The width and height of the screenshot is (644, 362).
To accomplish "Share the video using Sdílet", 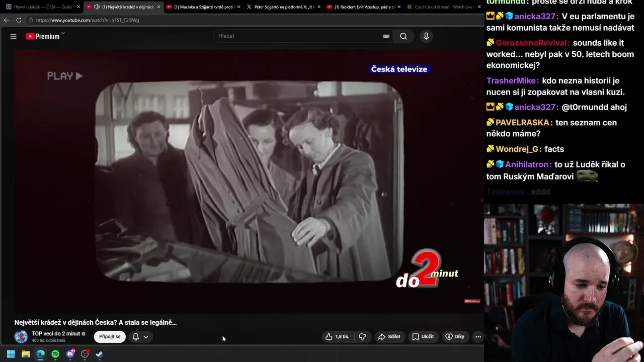I will click(389, 337).
